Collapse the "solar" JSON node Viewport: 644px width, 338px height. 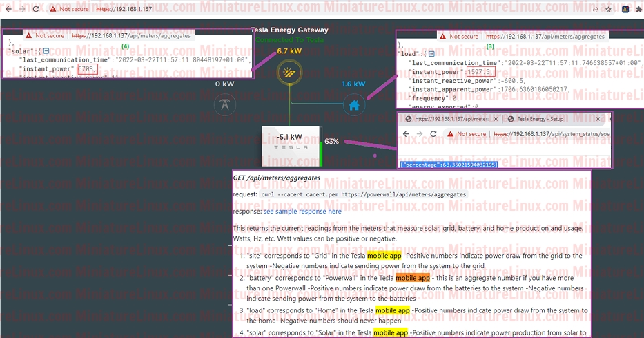pos(46,51)
